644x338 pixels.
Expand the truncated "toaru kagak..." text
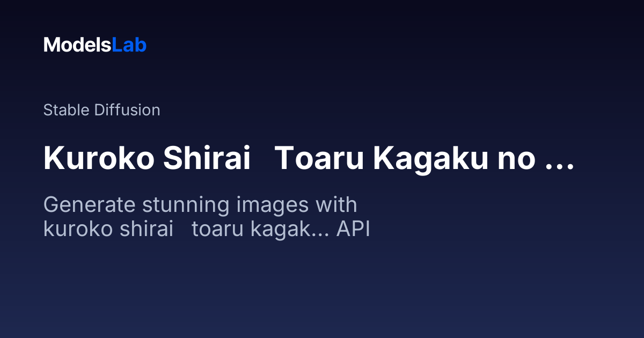[x=261, y=229]
